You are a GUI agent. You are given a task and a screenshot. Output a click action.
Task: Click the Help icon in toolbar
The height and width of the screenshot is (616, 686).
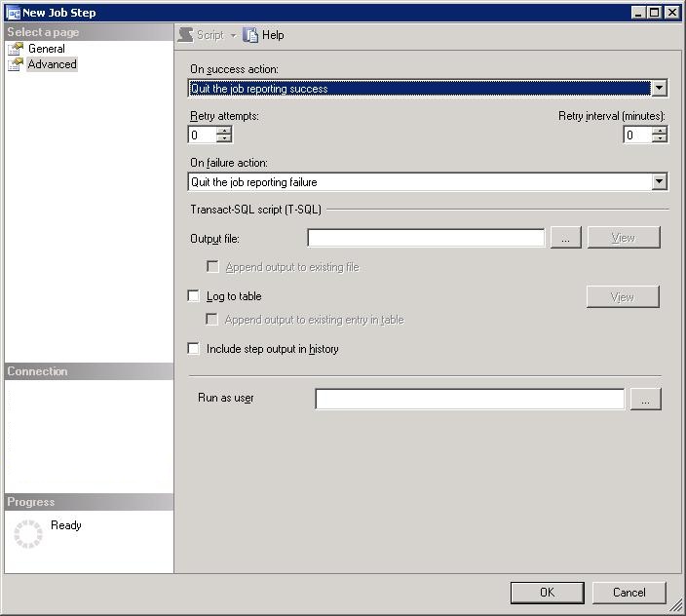tap(250, 35)
